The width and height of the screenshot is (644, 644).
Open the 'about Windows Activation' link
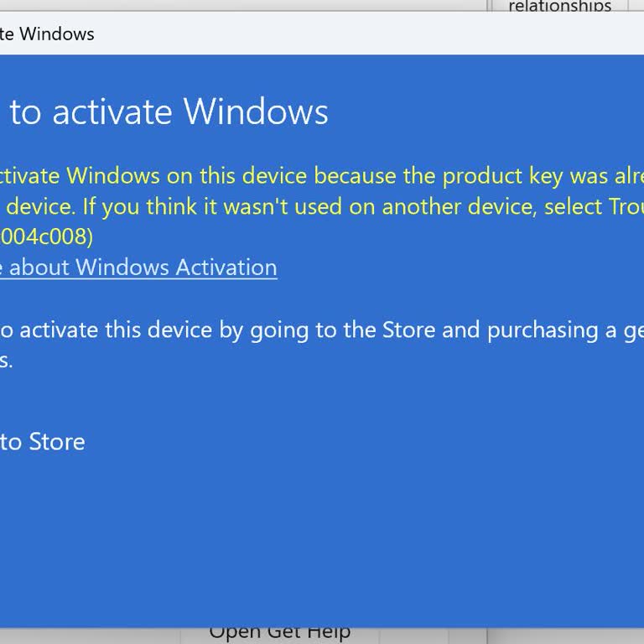point(143,267)
